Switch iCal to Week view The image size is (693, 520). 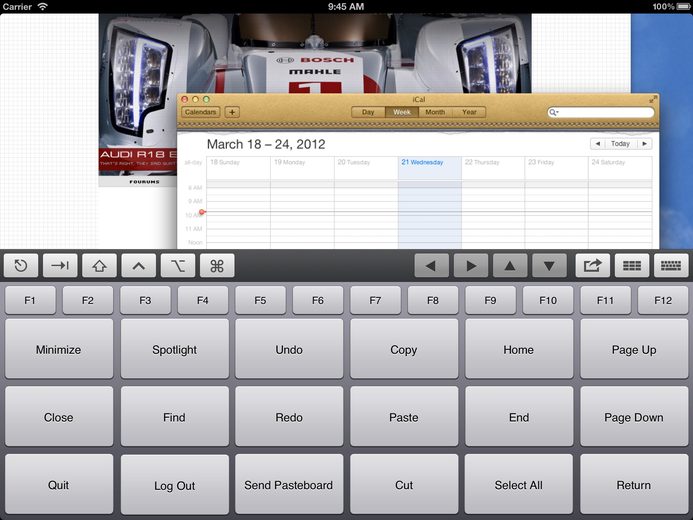click(x=402, y=112)
